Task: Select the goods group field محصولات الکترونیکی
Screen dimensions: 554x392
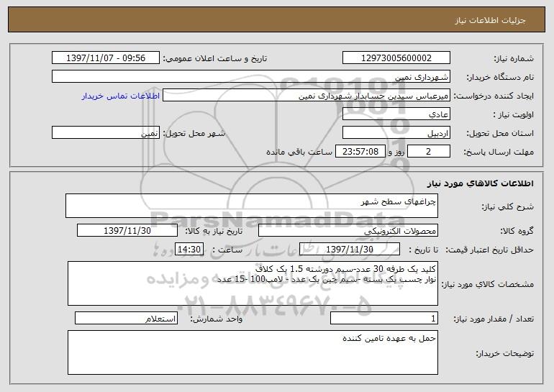Action: (348, 231)
